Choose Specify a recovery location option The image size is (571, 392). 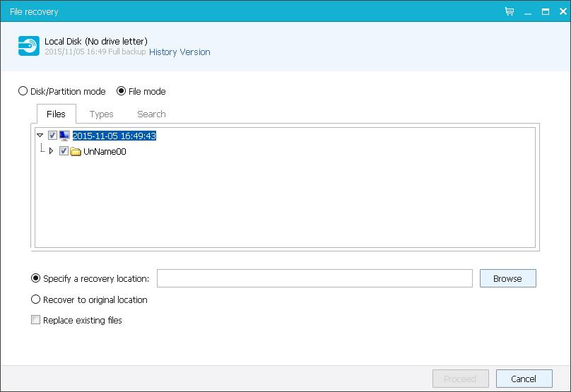(35, 278)
